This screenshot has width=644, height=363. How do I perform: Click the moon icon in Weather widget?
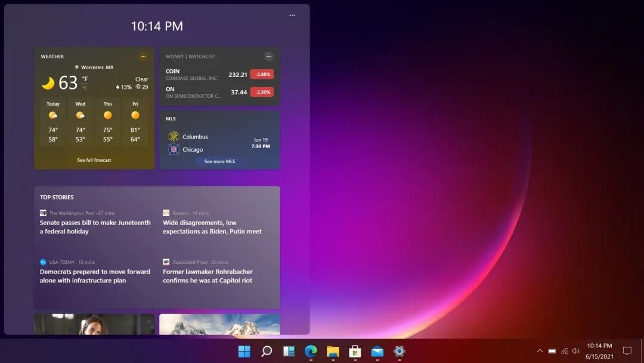[48, 83]
